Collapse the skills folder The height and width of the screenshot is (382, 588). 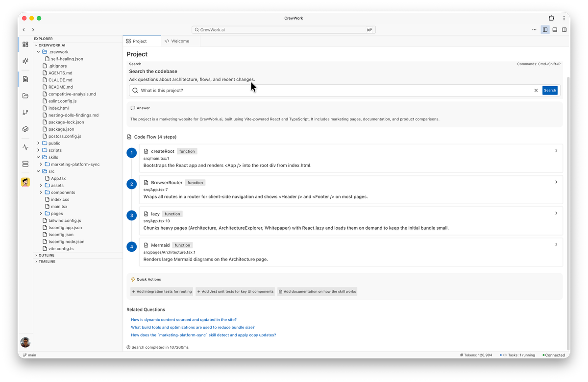[x=38, y=158]
